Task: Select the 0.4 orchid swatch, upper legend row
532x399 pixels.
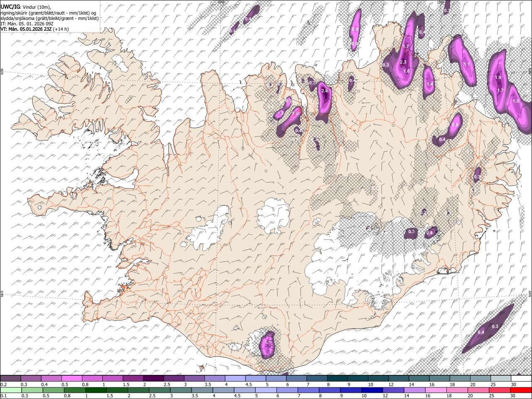Action: point(51,379)
